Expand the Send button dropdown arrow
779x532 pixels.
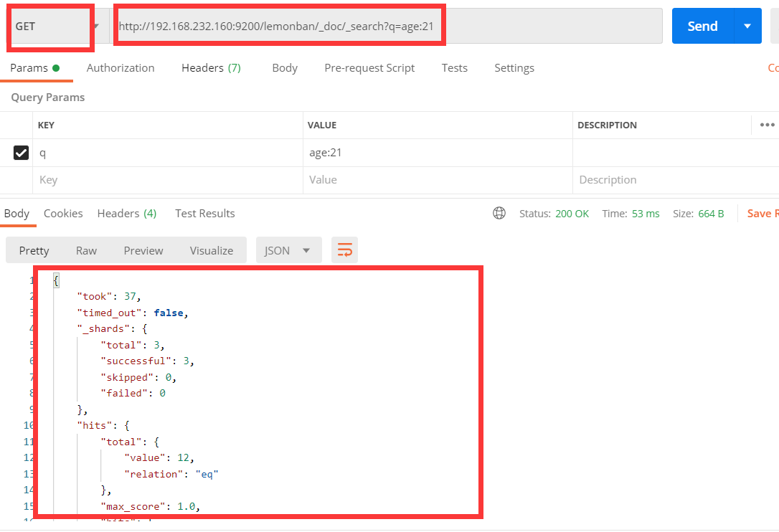tap(747, 27)
